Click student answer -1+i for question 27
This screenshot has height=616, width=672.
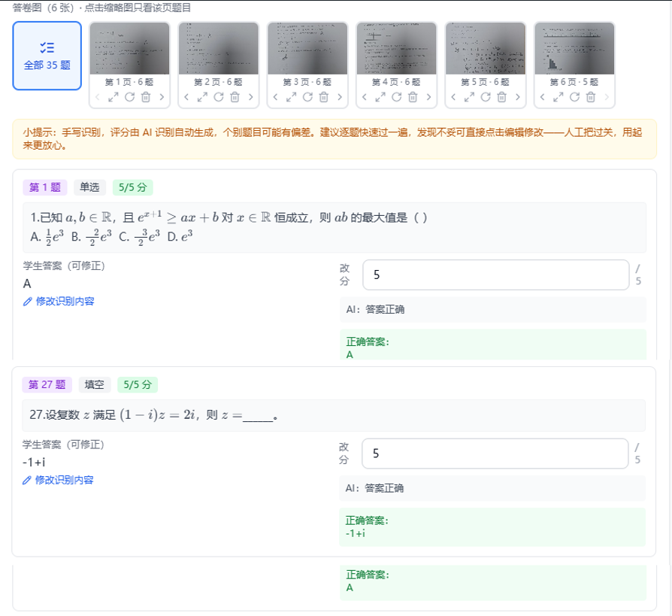34,463
